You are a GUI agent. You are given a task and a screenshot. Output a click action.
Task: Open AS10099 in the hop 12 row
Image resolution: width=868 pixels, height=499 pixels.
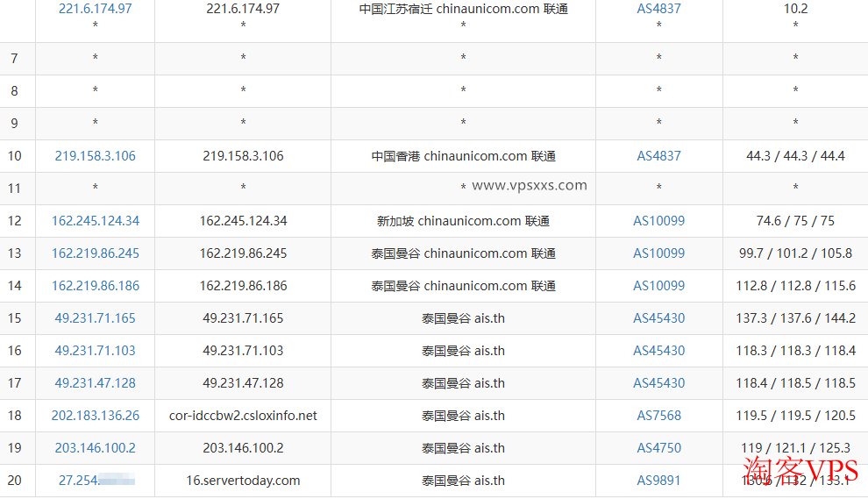(658, 221)
